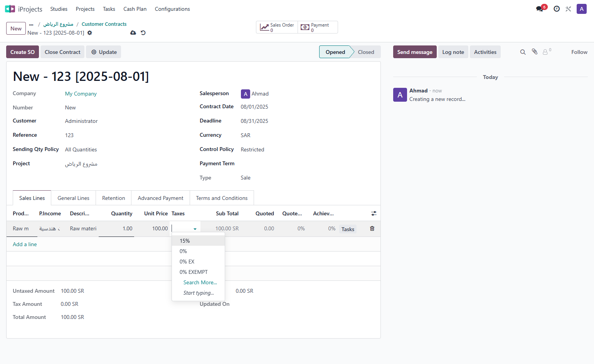The width and height of the screenshot is (594, 364).
Task: Open Payment stat button
Action: coord(318,27)
